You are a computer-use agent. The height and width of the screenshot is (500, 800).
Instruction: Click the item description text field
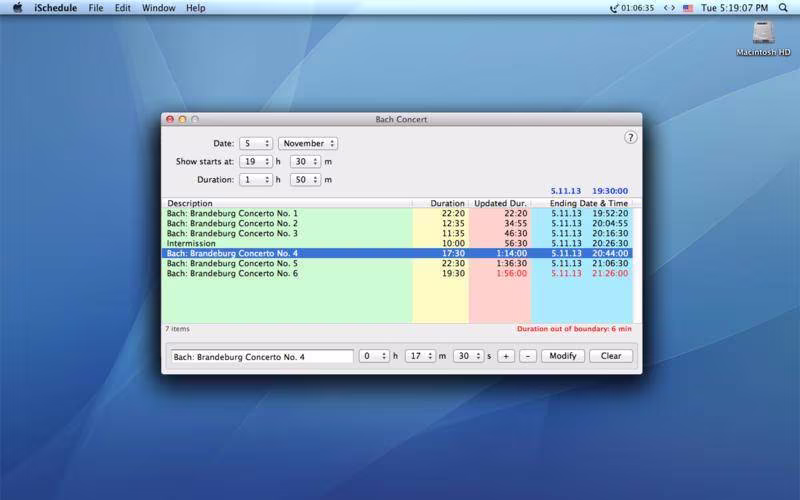pyautogui.click(x=262, y=357)
